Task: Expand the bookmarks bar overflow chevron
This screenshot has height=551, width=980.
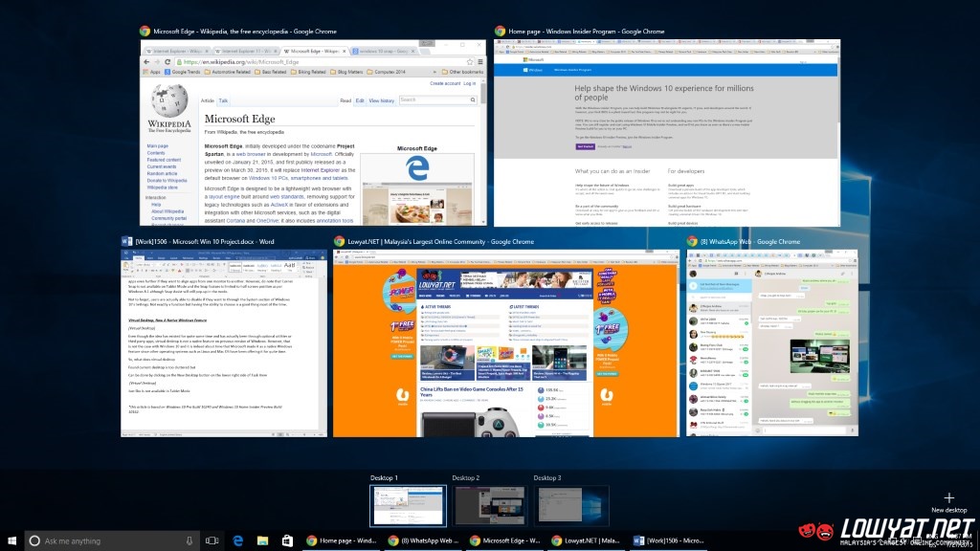Action: coord(434,72)
